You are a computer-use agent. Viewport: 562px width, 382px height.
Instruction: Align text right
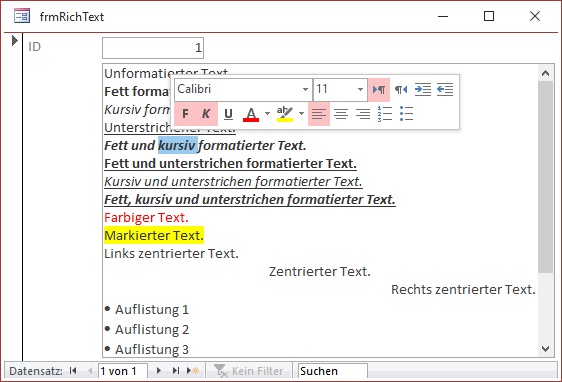363,114
